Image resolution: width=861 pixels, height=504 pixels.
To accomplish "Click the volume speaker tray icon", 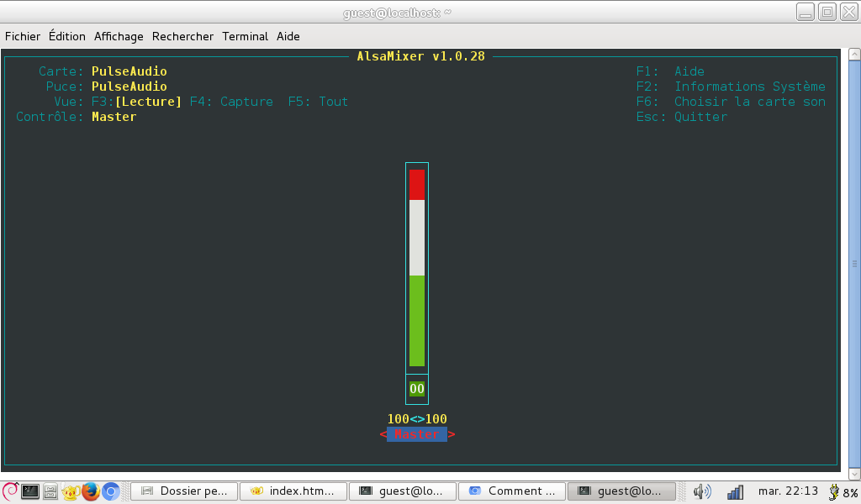I will click(x=702, y=491).
